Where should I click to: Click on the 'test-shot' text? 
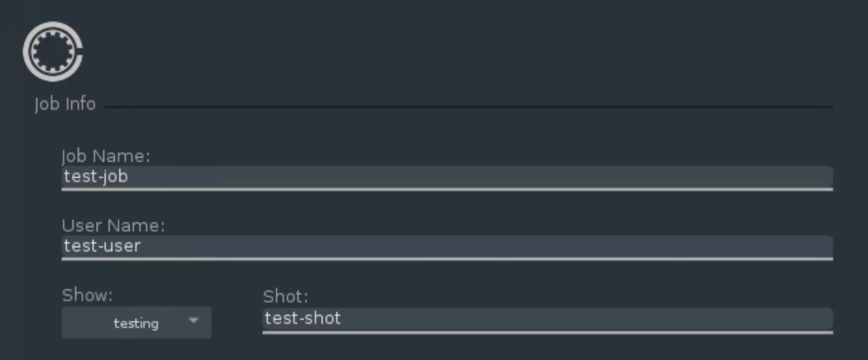(303, 318)
